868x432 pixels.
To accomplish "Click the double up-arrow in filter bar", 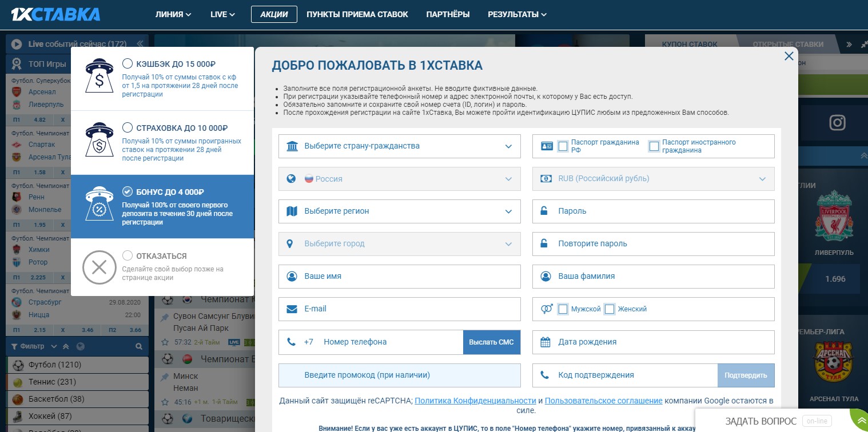I will click(x=66, y=346).
